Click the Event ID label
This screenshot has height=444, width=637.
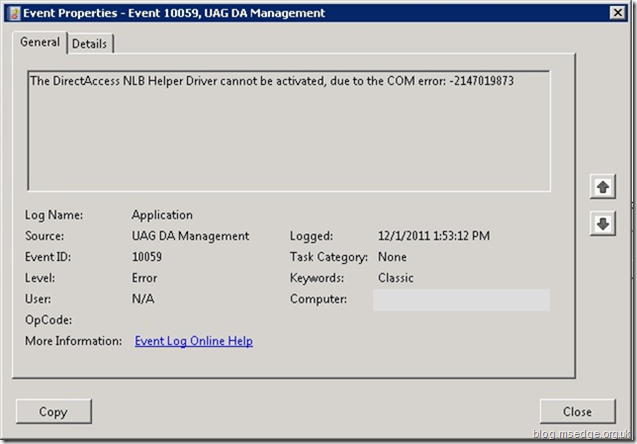(x=48, y=257)
